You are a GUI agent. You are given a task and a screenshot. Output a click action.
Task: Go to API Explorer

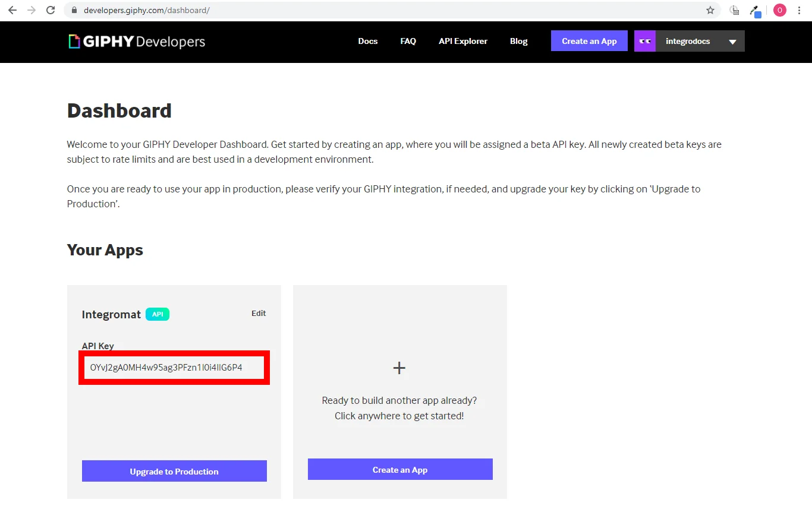coord(463,41)
